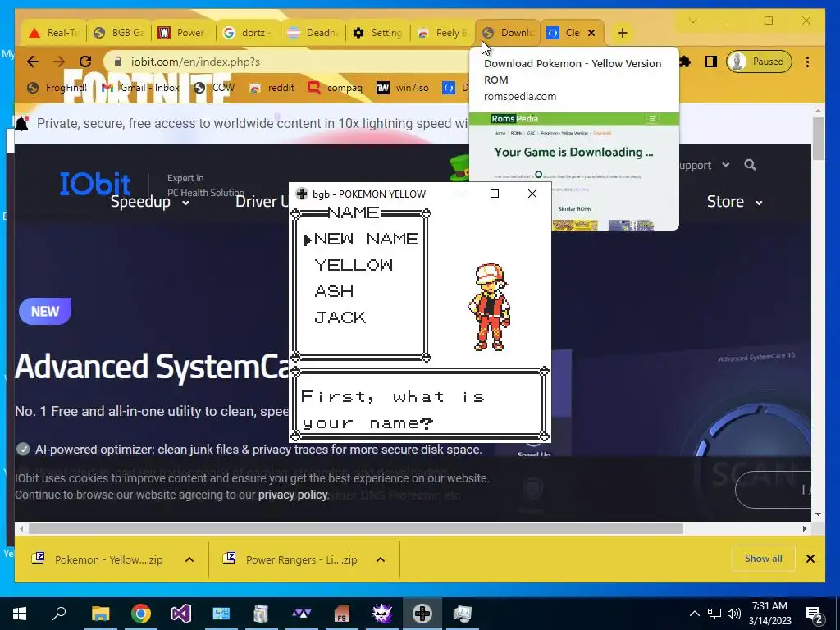840x630 pixels.
Task: Select the name YELLOW in bgb
Action: pyautogui.click(x=354, y=265)
